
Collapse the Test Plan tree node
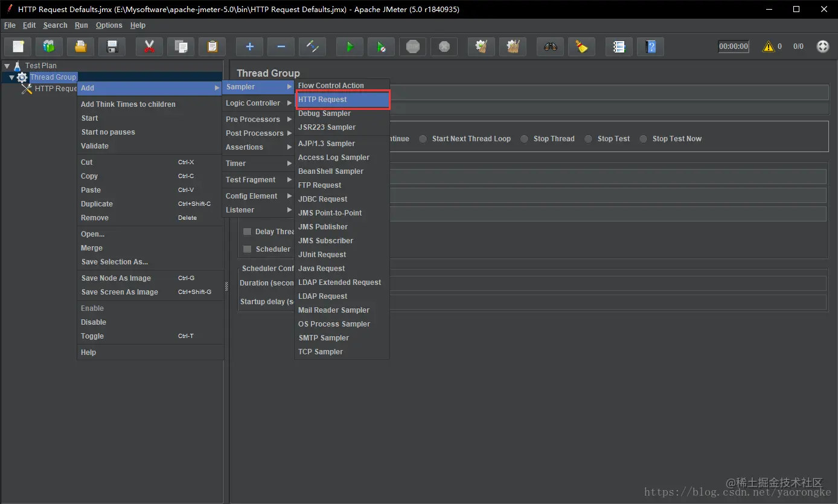click(x=7, y=66)
